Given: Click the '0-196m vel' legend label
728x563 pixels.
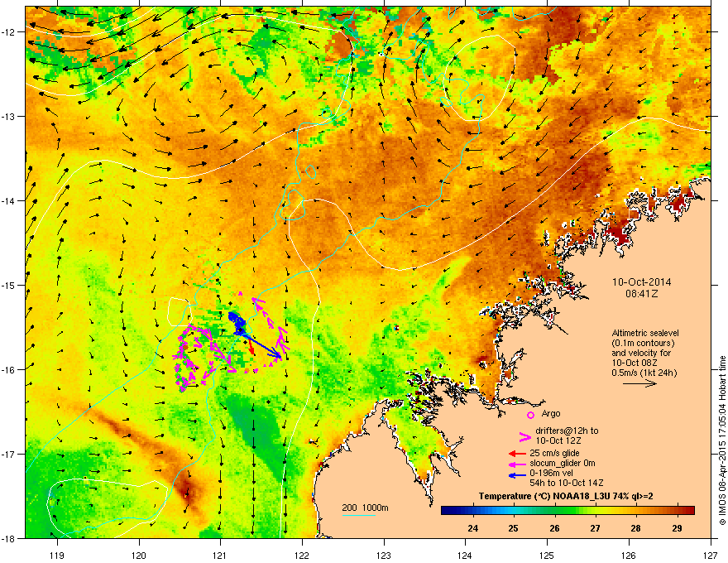Looking at the screenshot, I should point(551,473).
